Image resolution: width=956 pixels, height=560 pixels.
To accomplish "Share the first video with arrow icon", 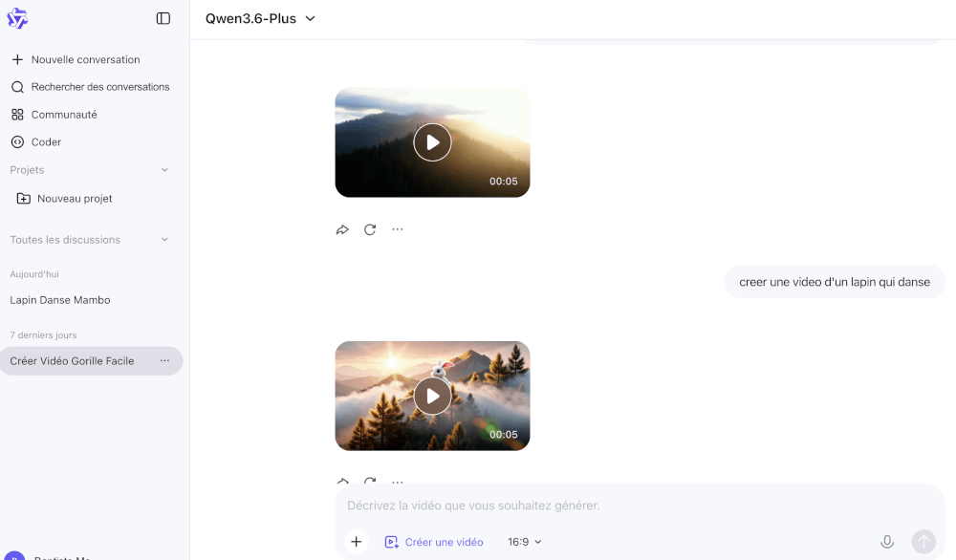I will [342, 229].
